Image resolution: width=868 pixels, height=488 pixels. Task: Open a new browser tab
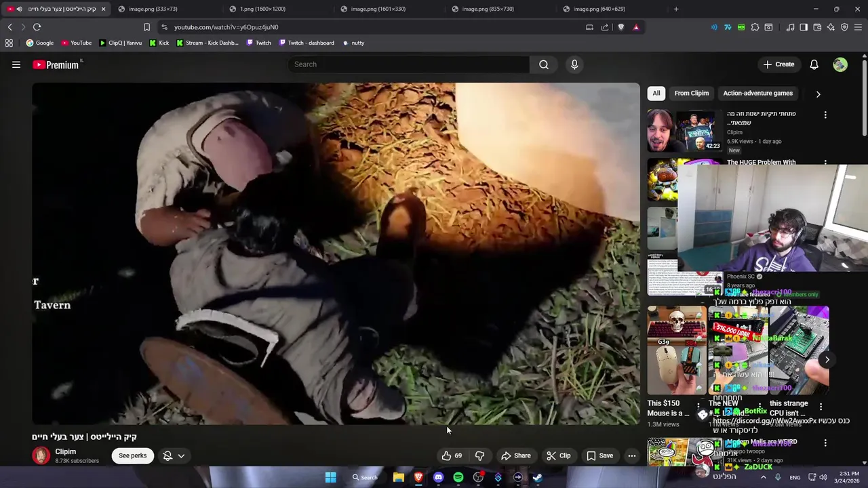pyautogui.click(x=675, y=9)
